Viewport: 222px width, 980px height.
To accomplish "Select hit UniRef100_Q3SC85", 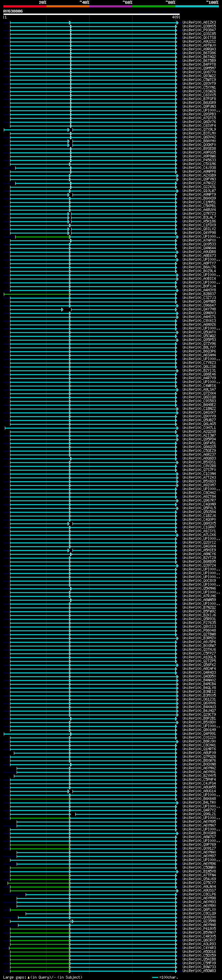I will tap(199, 34).
